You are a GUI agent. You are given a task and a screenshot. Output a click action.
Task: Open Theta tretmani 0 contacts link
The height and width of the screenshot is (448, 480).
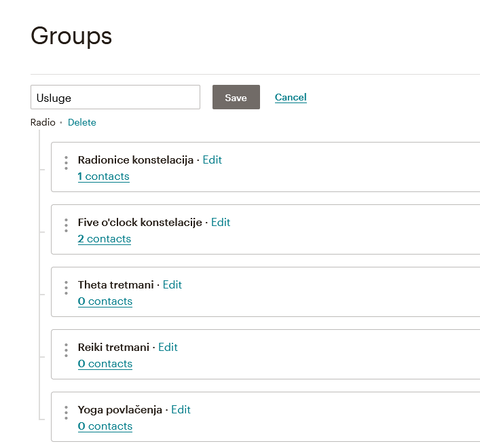[x=105, y=301]
